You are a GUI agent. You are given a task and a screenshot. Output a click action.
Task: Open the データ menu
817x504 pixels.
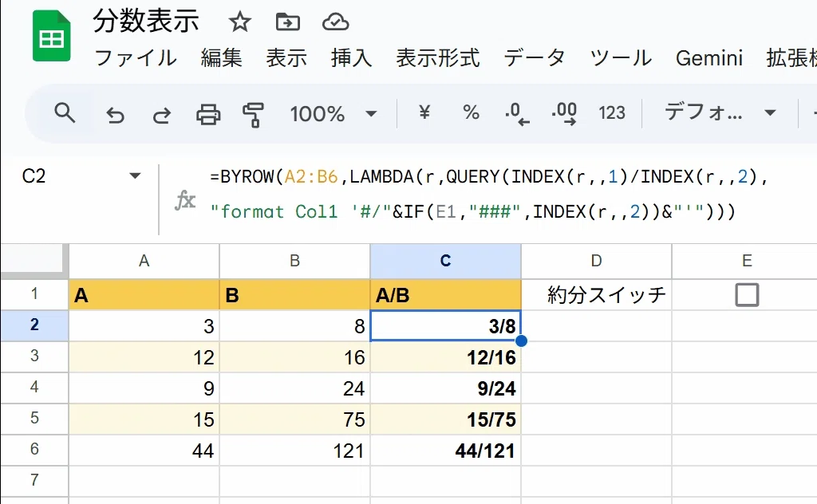click(535, 57)
